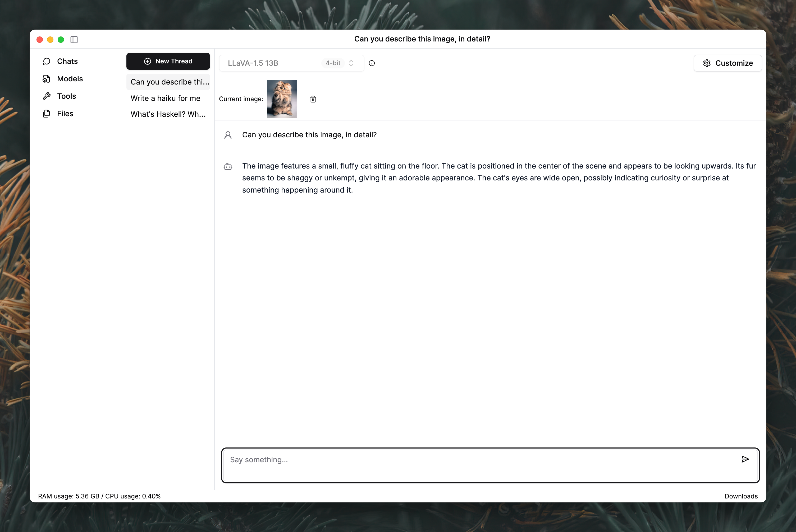Click the chat history info icon
796x532 pixels.
point(372,63)
